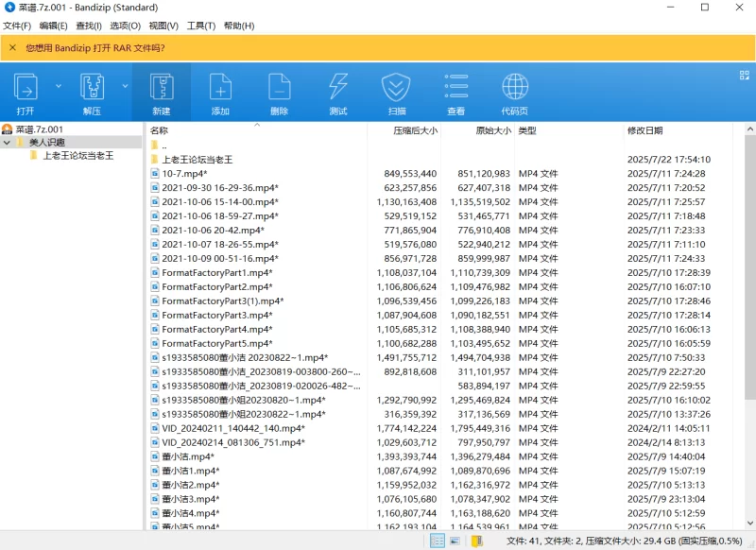Click the original size 1,795,449,316 cell

480,428
